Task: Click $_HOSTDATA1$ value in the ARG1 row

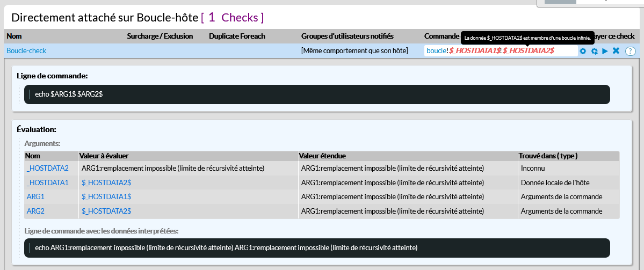Action: 106,196
